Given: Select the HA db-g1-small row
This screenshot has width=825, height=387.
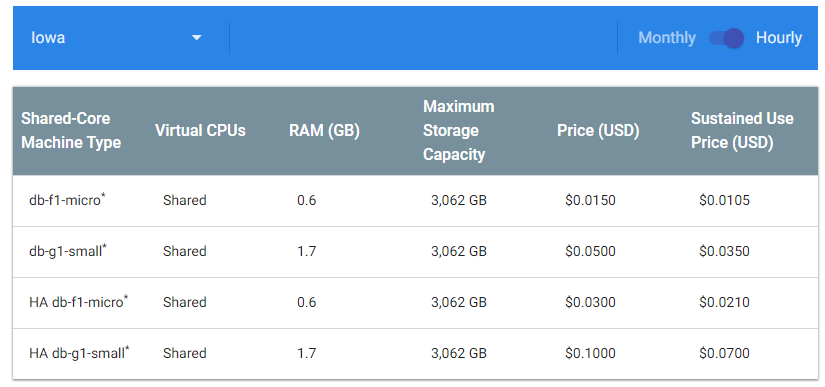Looking at the screenshot, I should (416, 353).
